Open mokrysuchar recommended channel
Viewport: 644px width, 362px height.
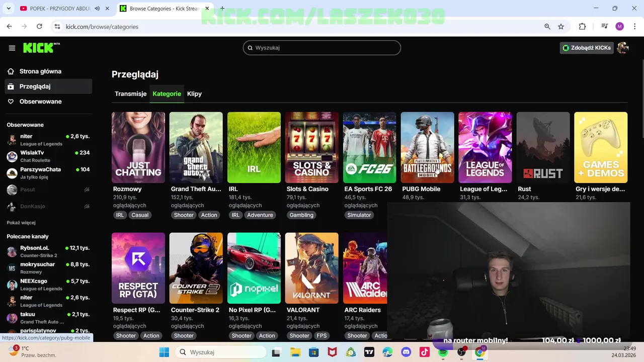(48, 268)
